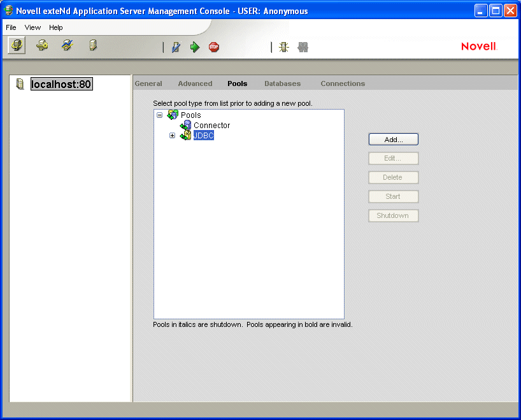Switch to the Advanced tab
Screen dimensions: 521x420
point(195,83)
